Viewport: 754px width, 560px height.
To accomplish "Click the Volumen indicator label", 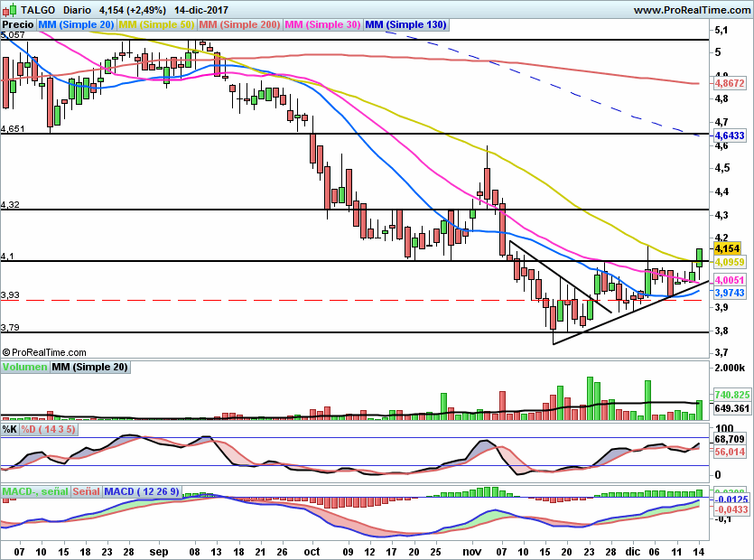I will (x=24, y=367).
